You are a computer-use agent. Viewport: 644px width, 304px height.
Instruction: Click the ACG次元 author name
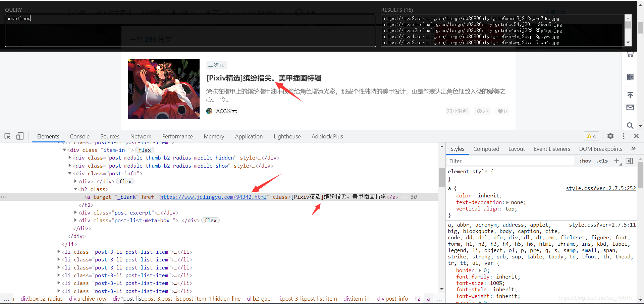tap(226, 111)
